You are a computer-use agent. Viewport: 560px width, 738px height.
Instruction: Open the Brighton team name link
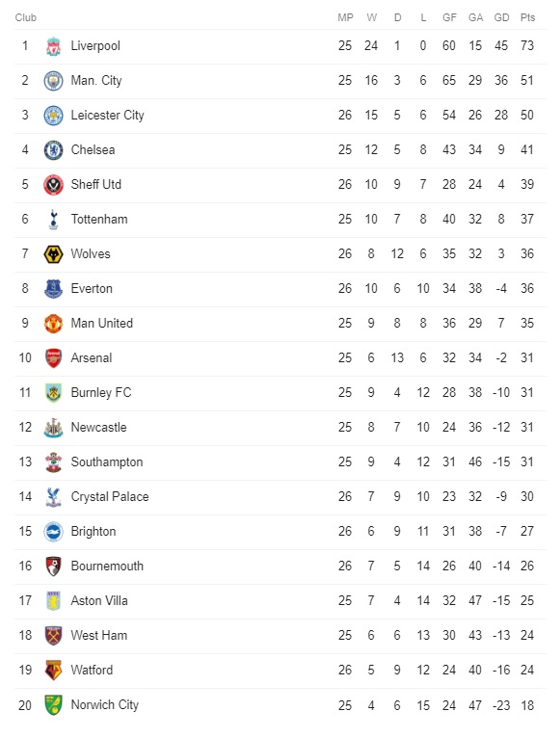(93, 532)
